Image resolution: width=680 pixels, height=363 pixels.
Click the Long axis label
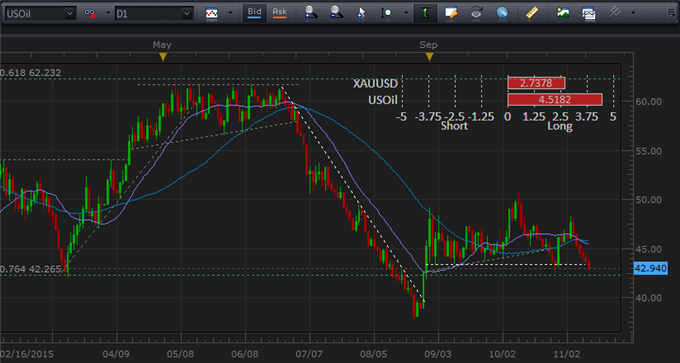point(559,126)
